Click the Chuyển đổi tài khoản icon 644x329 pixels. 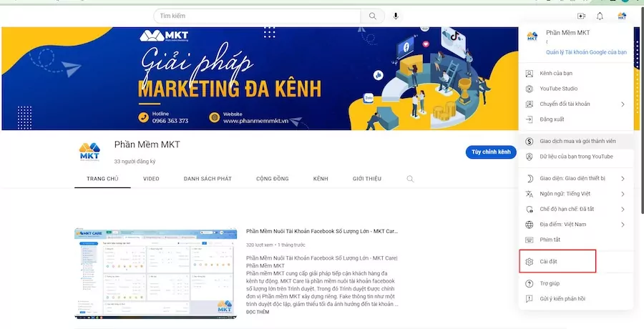coord(530,104)
